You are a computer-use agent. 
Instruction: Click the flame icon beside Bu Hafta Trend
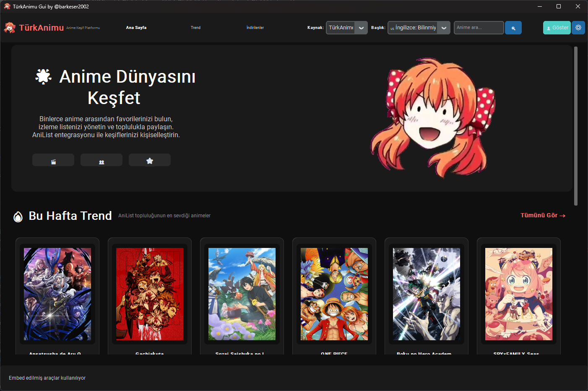[18, 216]
